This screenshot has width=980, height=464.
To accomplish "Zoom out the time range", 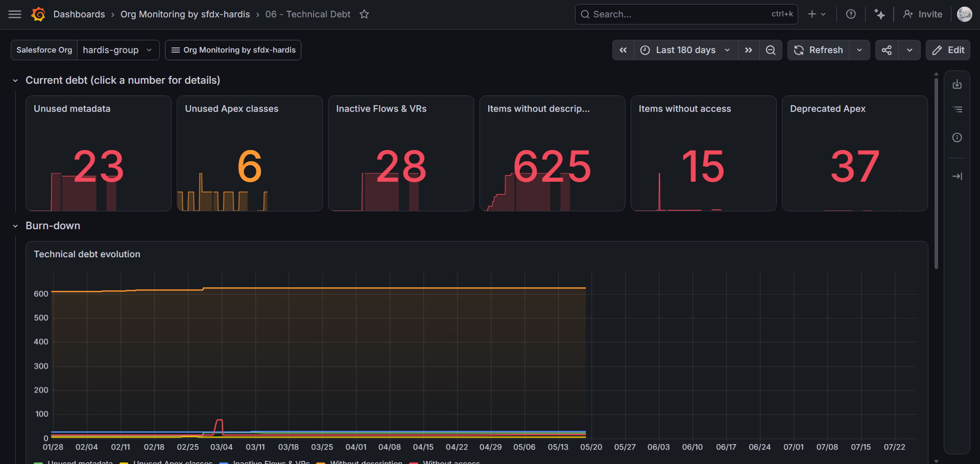I will tap(771, 50).
